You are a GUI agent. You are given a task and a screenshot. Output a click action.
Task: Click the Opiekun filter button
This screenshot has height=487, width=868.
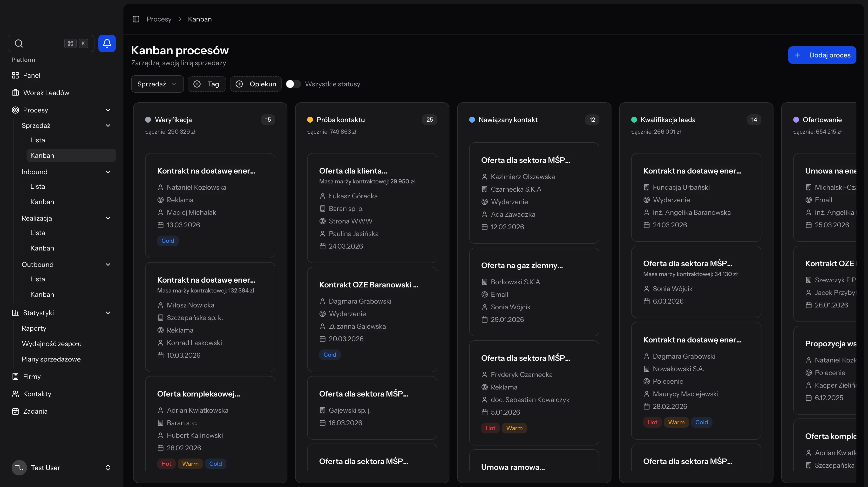coord(255,84)
